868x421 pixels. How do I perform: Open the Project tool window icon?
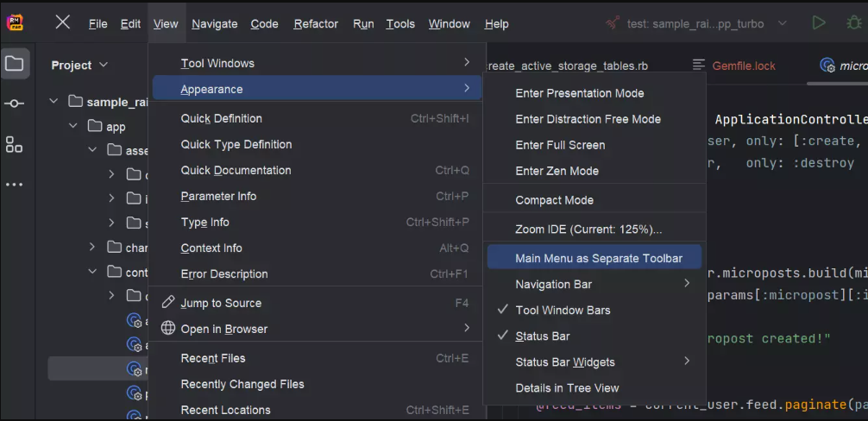15,64
